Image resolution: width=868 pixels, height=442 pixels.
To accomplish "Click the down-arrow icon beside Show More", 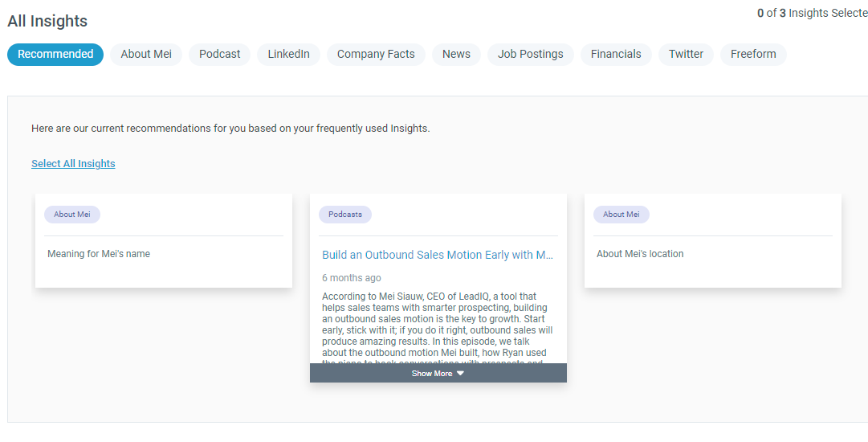I will [460, 374].
